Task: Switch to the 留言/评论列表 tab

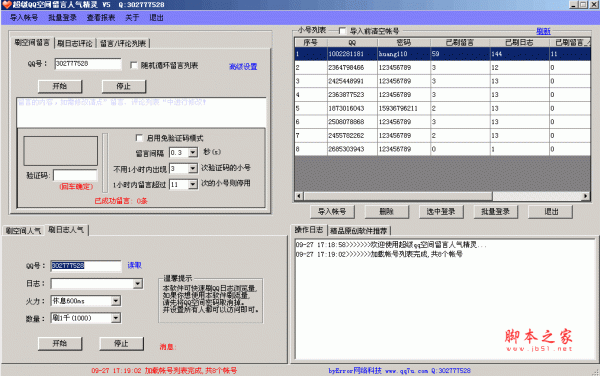Action: tap(123, 43)
